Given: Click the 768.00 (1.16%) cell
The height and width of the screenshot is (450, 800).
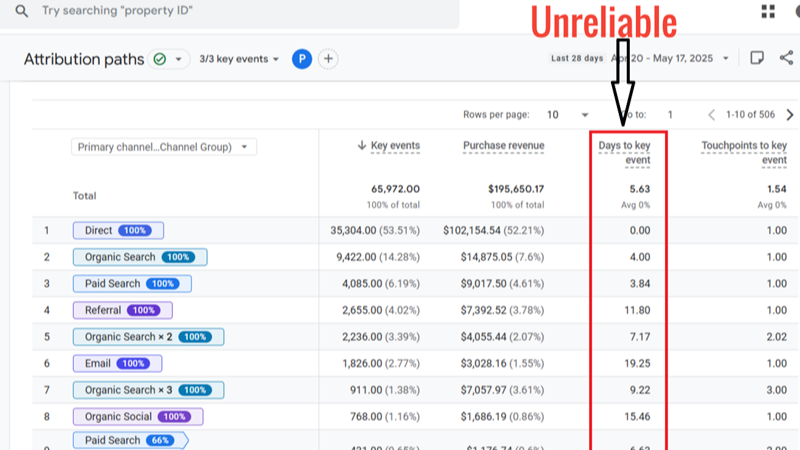Looking at the screenshot, I should click(385, 417).
